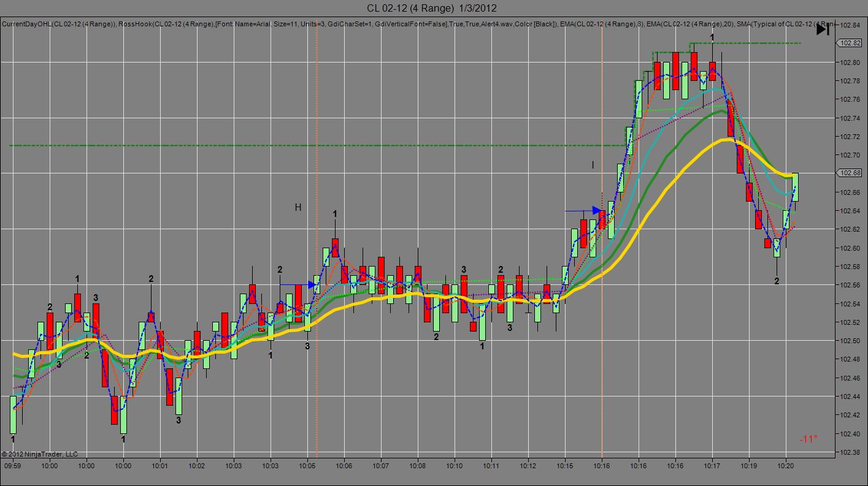Click the 102.46 price axis label

850,378
